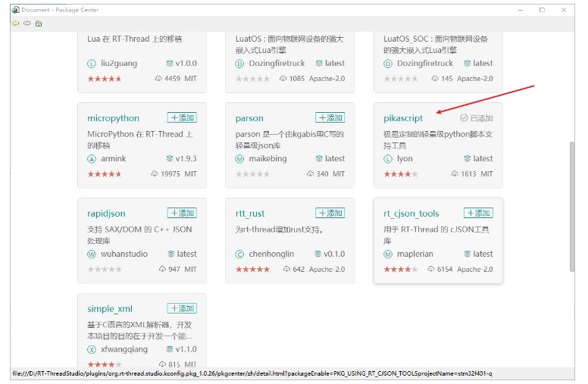The width and height of the screenshot is (588, 384).
Task: Click version icon beside v1.1.0
Action: coord(170,349)
